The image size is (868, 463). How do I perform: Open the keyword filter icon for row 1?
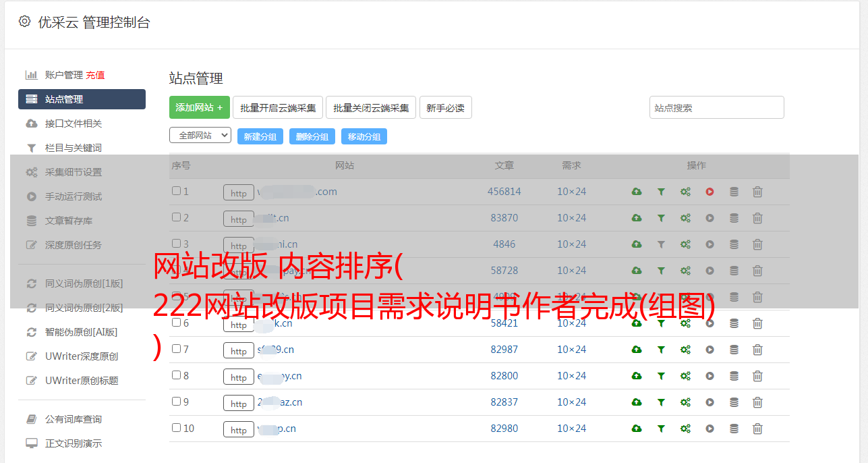click(661, 192)
